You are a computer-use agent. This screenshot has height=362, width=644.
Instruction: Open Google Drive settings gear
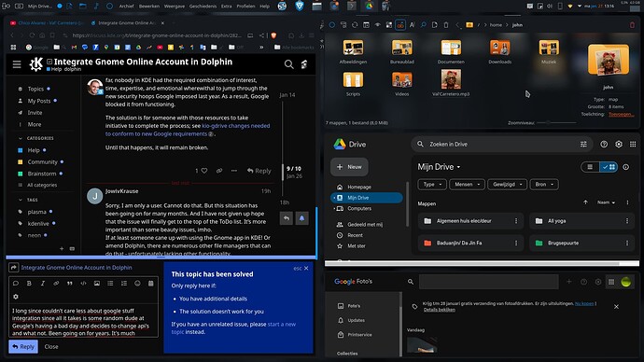tap(619, 144)
